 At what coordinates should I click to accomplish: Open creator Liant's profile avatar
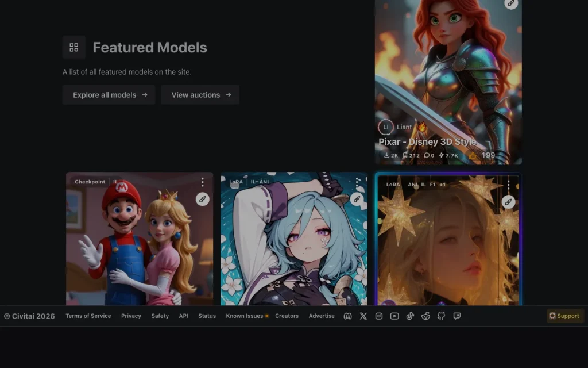point(385,127)
